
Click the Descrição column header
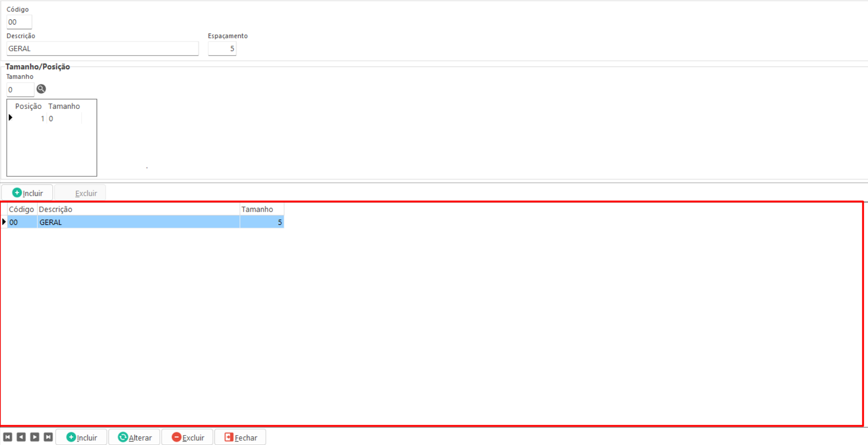coord(138,209)
